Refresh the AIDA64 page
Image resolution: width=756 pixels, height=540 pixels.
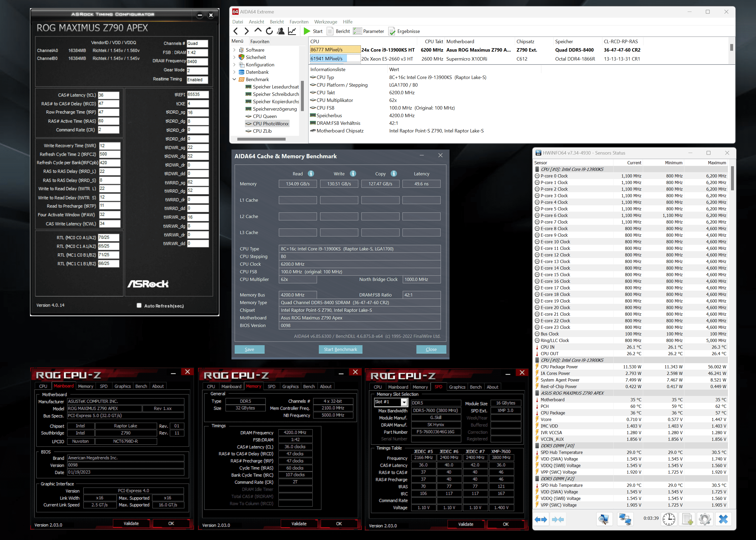coord(269,31)
